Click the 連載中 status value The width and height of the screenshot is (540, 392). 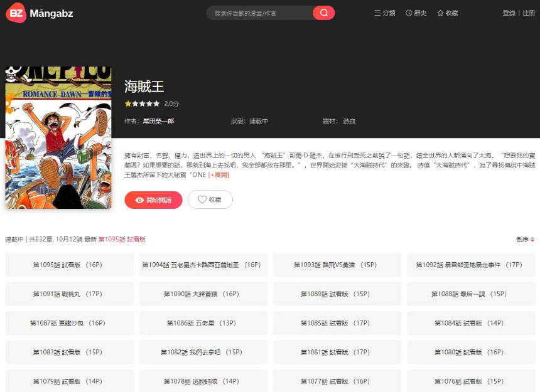click(259, 121)
